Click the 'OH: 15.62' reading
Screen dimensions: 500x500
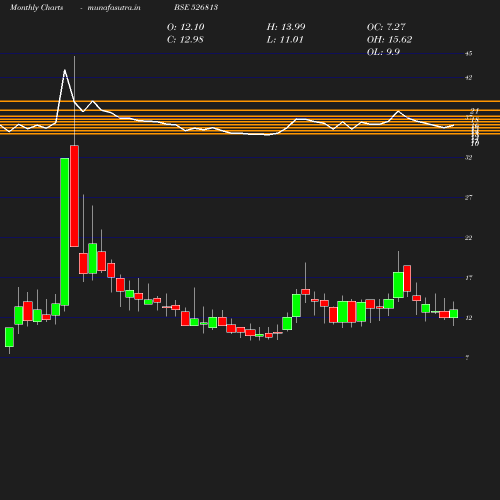point(389,40)
